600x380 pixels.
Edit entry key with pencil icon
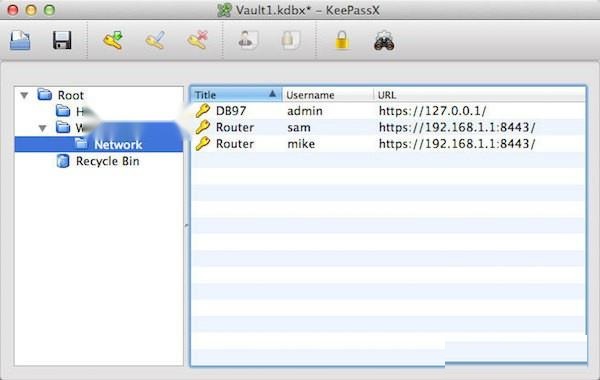click(x=155, y=41)
